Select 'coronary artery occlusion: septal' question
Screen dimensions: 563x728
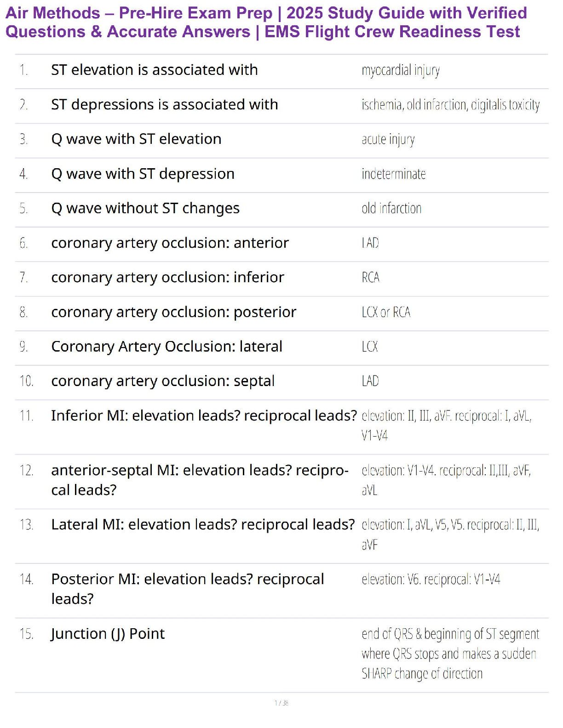click(163, 381)
